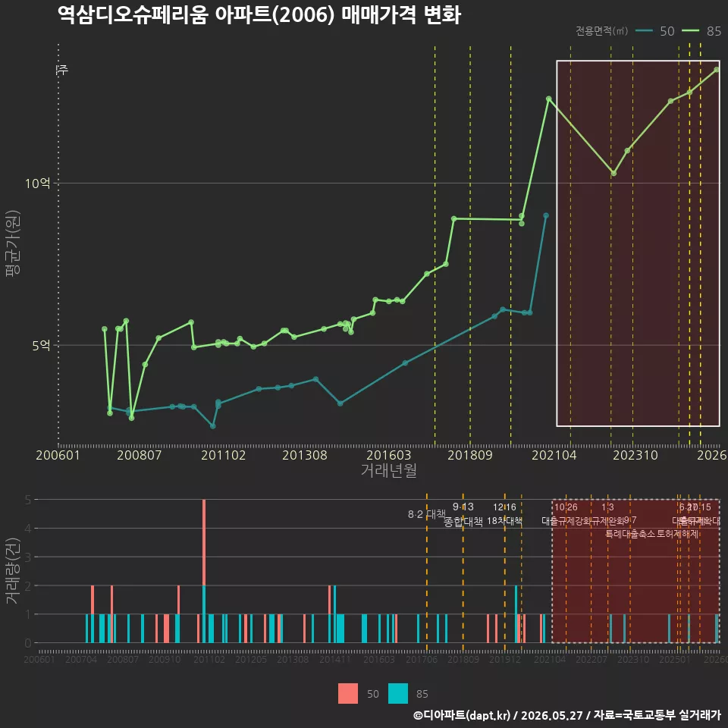Image resolution: width=728 pixels, height=728 pixels.
Task: Click 201706 label on the volume chart axis
Action: 422,659
